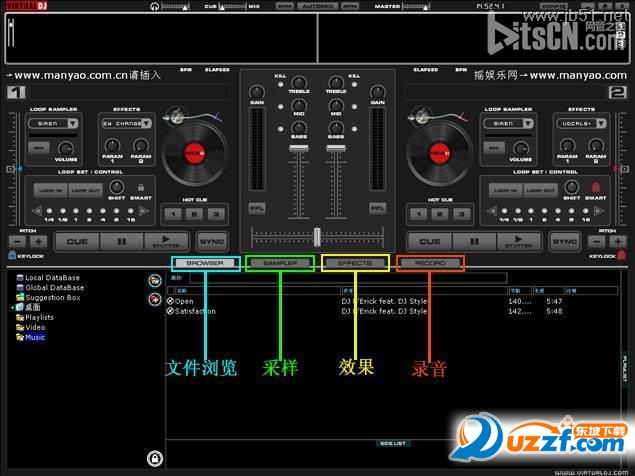Screen dimensions: 635x476
Task: Toggle left channel mid kill
Action: [x=280, y=107]
